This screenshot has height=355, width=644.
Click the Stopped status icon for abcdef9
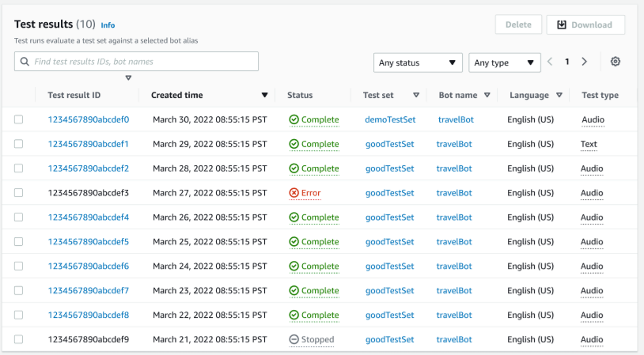(294, 340)
